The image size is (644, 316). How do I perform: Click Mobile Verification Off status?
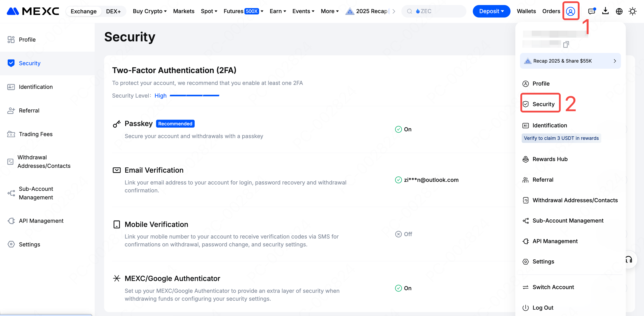click(404, 234)
